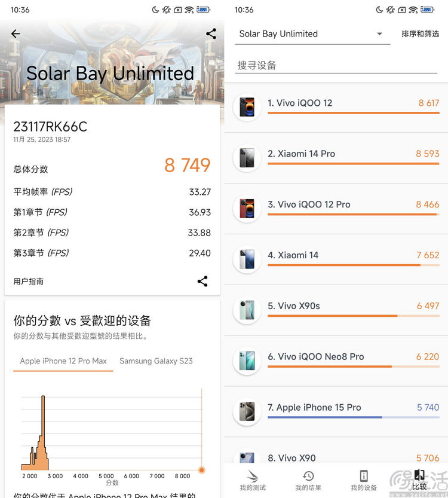The width and height of the screenshot is (448, 498).
Task: Go to 比较 compare tab in bottom bar
Action: [419, 481]
